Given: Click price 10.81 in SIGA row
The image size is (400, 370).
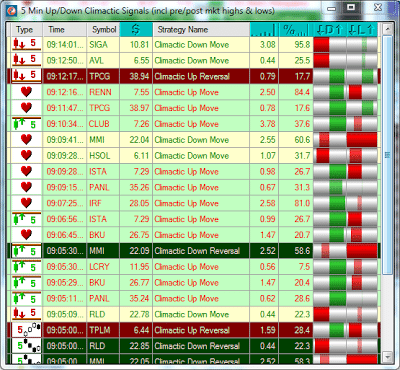Looking at the screenshot, I should [x=139, y=45].
